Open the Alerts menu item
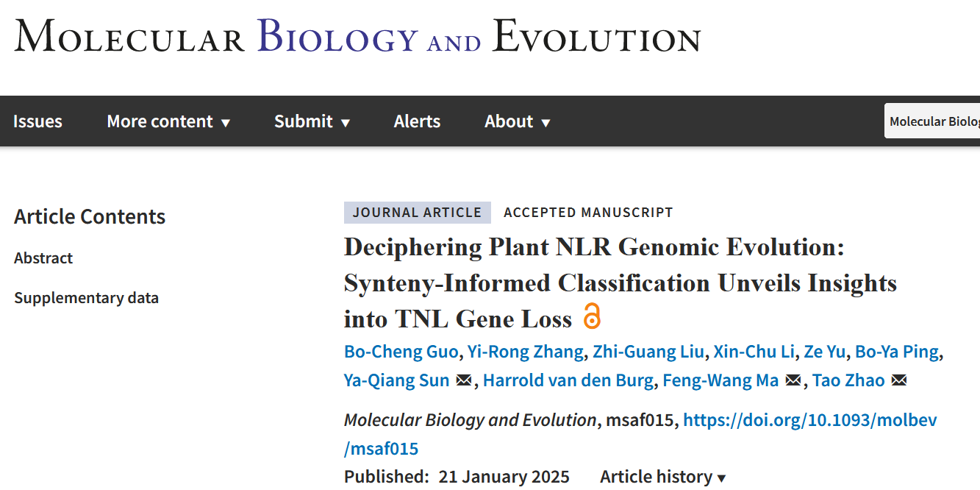Screen dimensions: 980x490 (417, 121)
